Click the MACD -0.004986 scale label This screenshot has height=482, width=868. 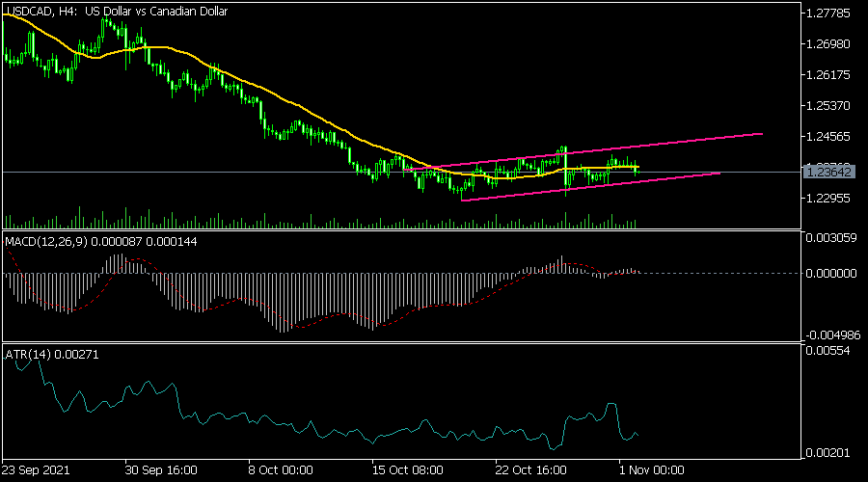coord(832,335)
